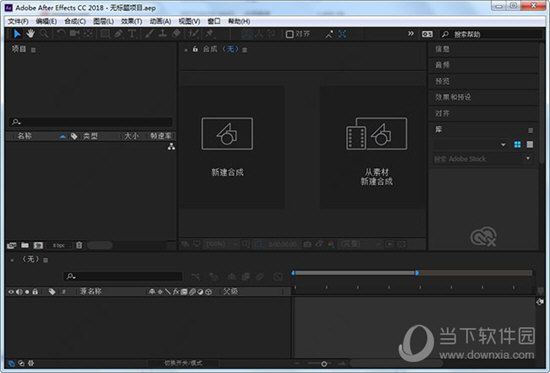This screenshot has width=550, height=373.
Task: Click the trash delete icon in project panel
Action: (79, 245)
